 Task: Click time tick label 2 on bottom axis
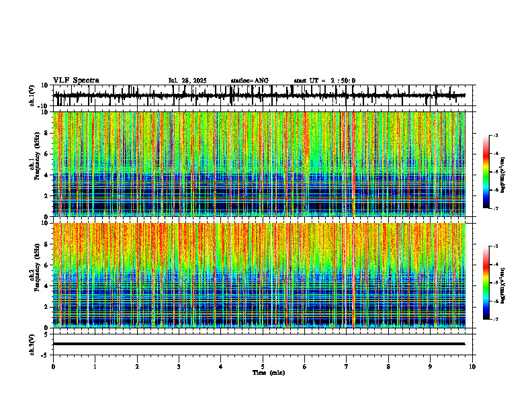tap(137, 367)
